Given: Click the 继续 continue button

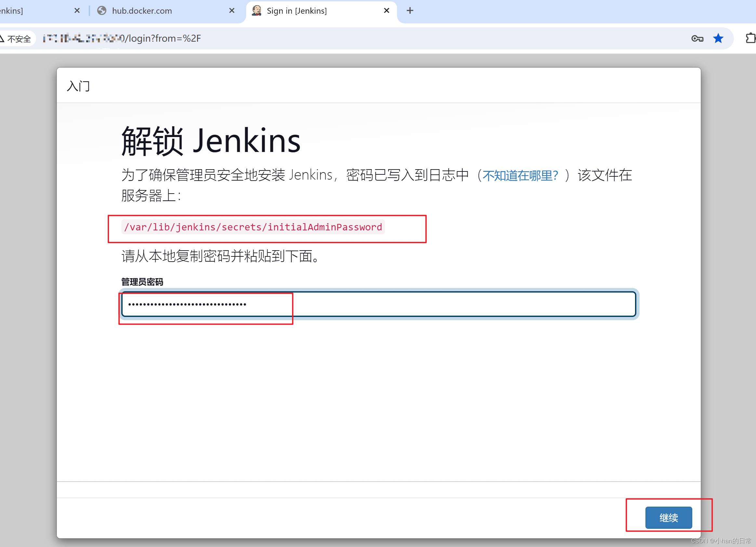Looking at the screenshot, I should click(x=668, y=517).
